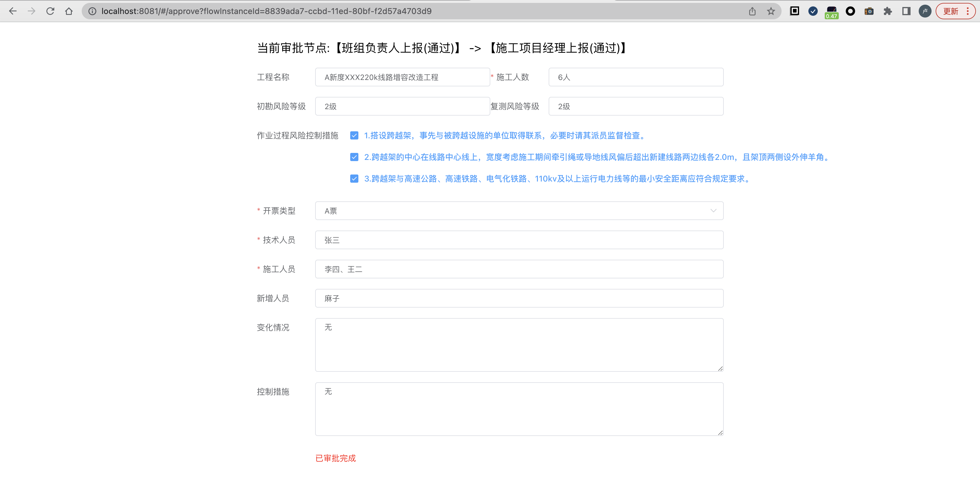
Task: Edit the 施工人员 field with 李四、王二
Action: point(519,269)
